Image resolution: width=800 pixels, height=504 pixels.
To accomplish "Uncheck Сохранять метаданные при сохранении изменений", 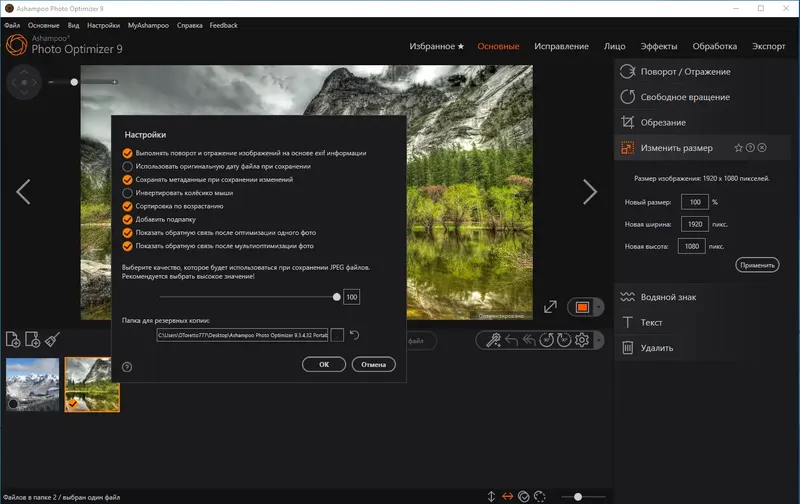I will (128, 180).
